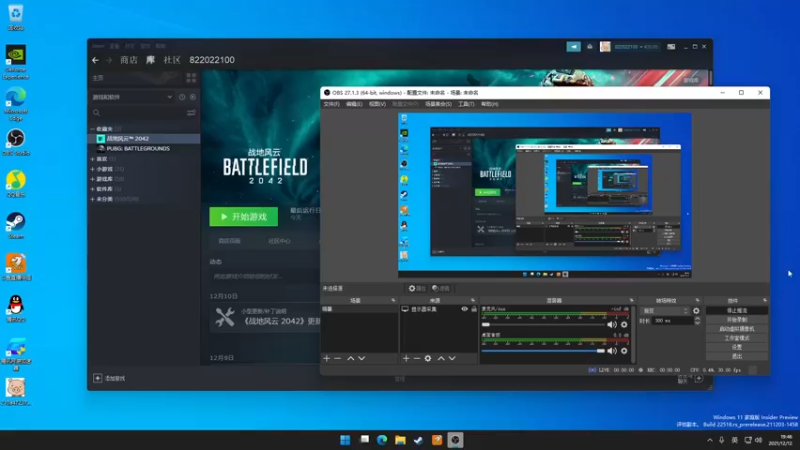The height and width of the screenshot is (450, 800).
Task: Click the search magnifier in Steam library
Action: (x=96, y=113)
